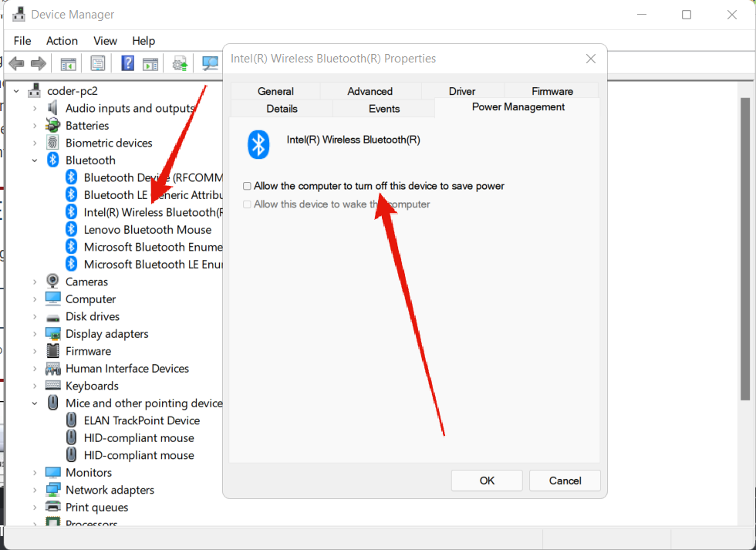Open Properties via the toolbar icon
Screen dimensions: 756x550
[x=98, y=63]
